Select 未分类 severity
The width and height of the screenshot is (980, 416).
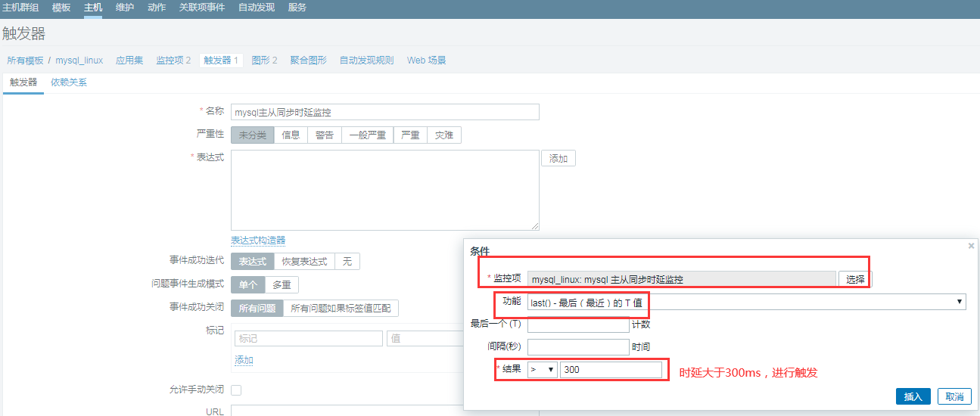[253, 135]
